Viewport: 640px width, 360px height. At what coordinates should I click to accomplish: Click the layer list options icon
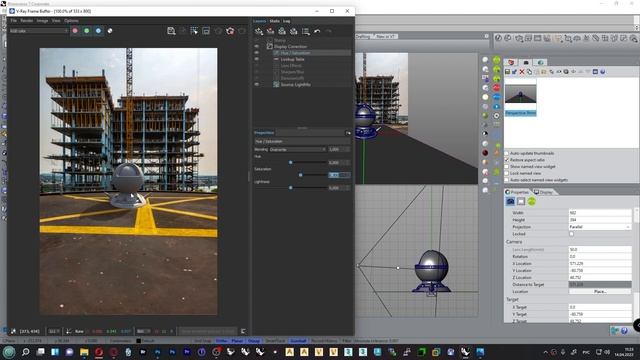click(x=305, y=31)
